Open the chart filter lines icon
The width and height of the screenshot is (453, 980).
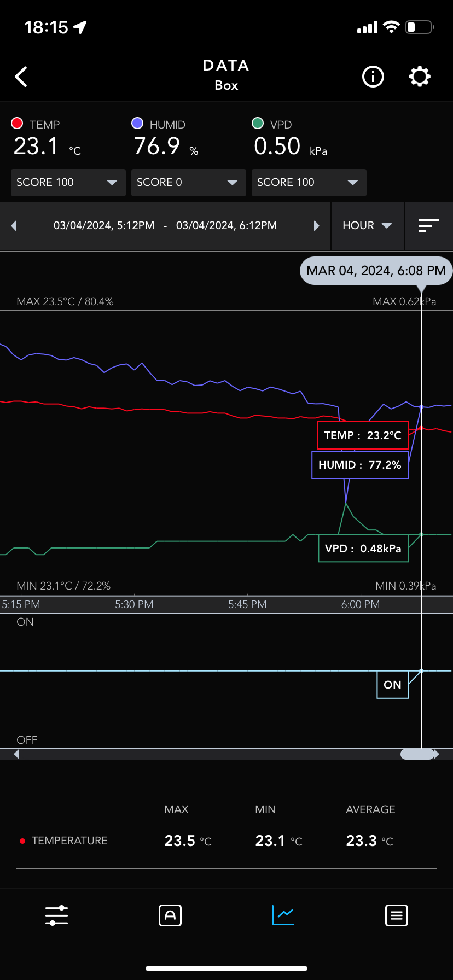428,226
